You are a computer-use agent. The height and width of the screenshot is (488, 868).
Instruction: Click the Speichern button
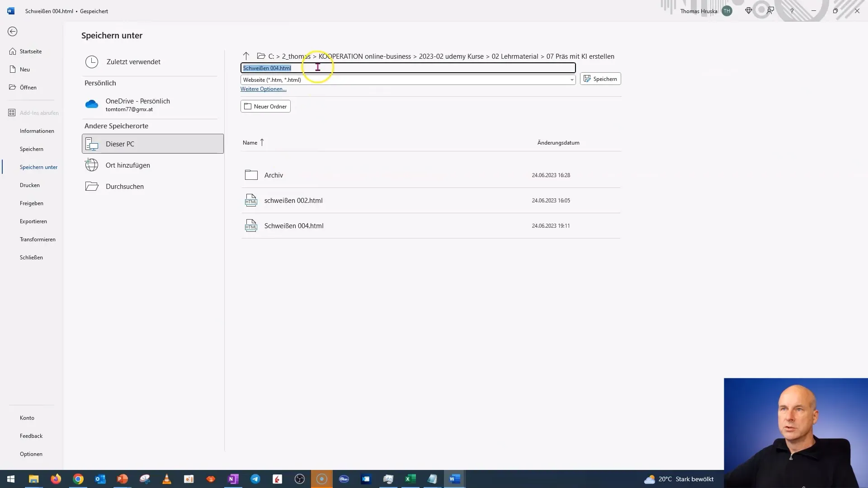[x=600, y=79]
